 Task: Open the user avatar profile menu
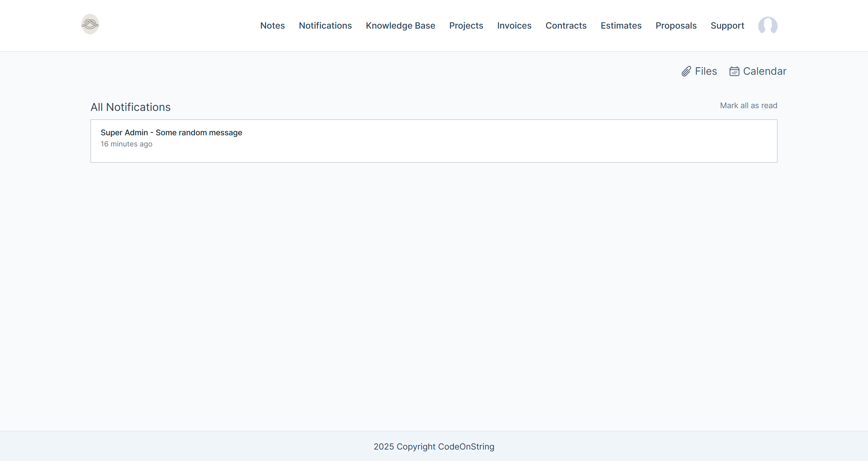point(768,26)
